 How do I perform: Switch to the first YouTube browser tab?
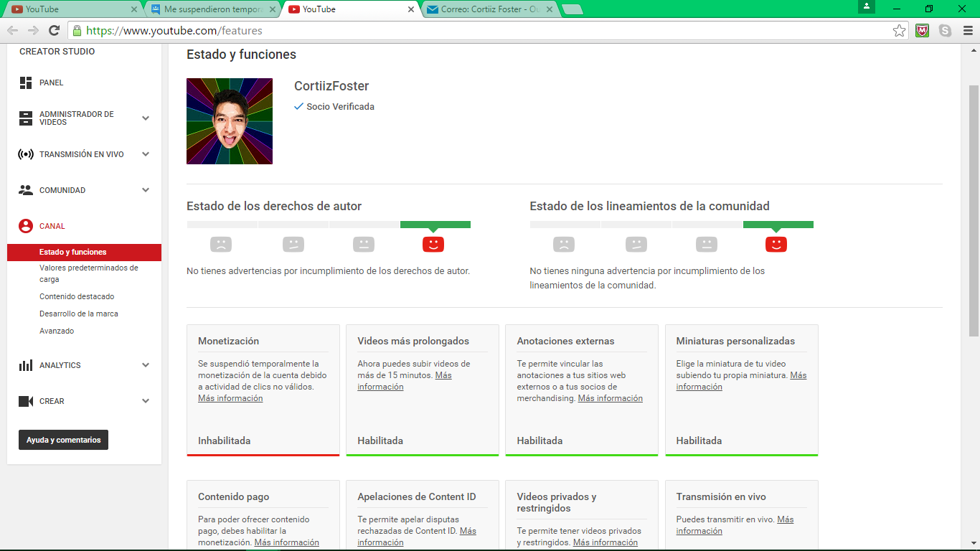coord(73,9)
